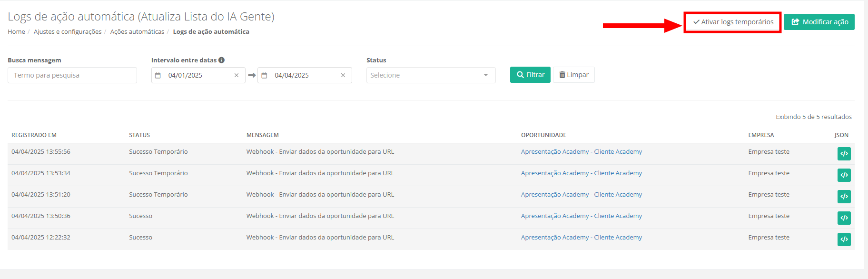Focus the Termo para pesquisa field

(72, 75)
